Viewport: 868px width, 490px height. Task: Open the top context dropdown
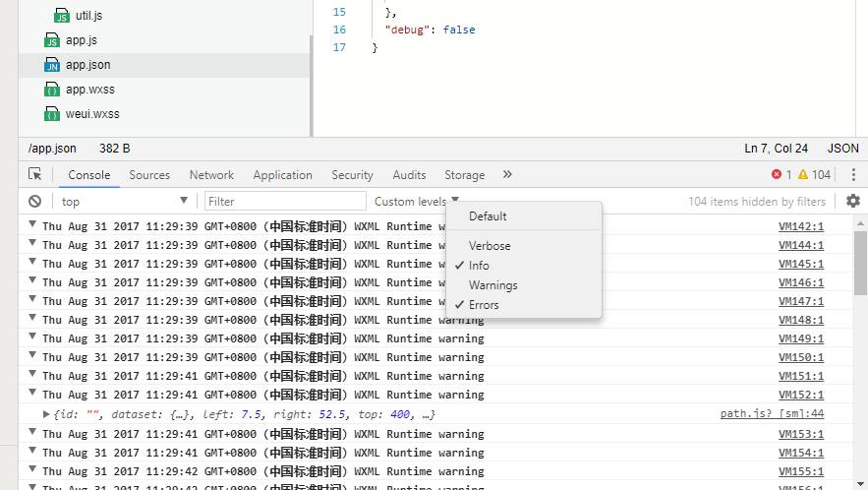[123, 201]
